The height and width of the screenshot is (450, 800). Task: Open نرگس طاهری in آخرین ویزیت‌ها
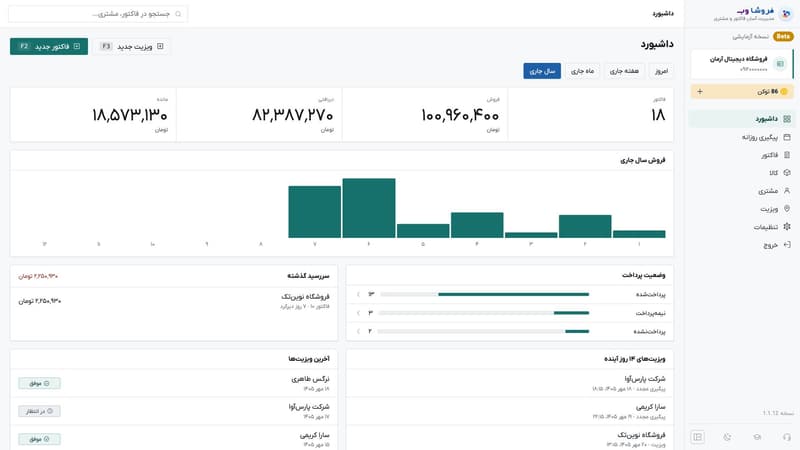tap(174, 383)
